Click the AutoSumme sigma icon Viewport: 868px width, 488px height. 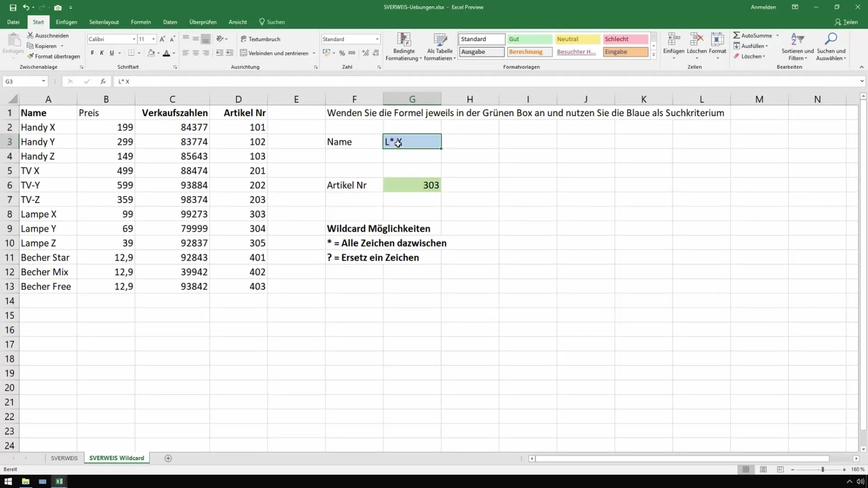[x=736, y=35]
